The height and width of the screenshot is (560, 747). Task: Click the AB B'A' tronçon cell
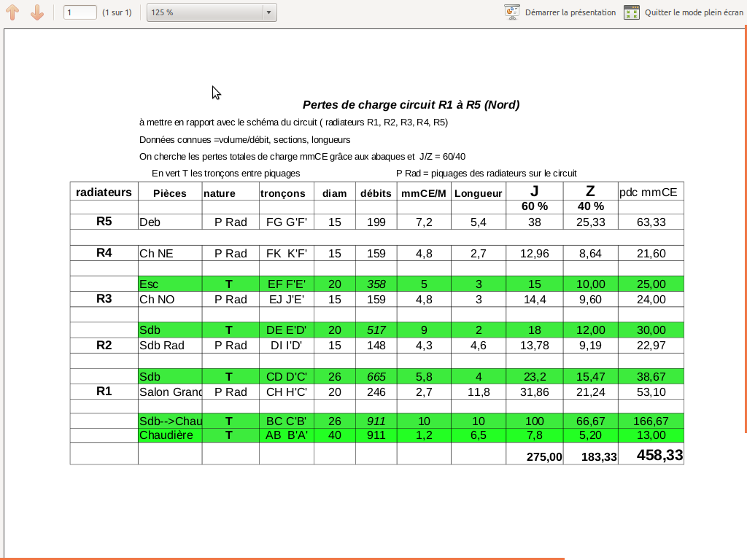point(286,435)
